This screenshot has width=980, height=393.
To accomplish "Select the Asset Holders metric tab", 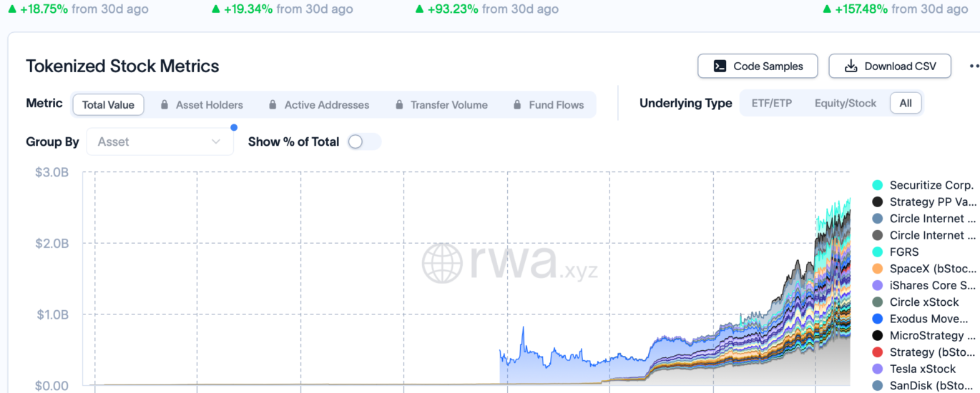I will (202, 105).
